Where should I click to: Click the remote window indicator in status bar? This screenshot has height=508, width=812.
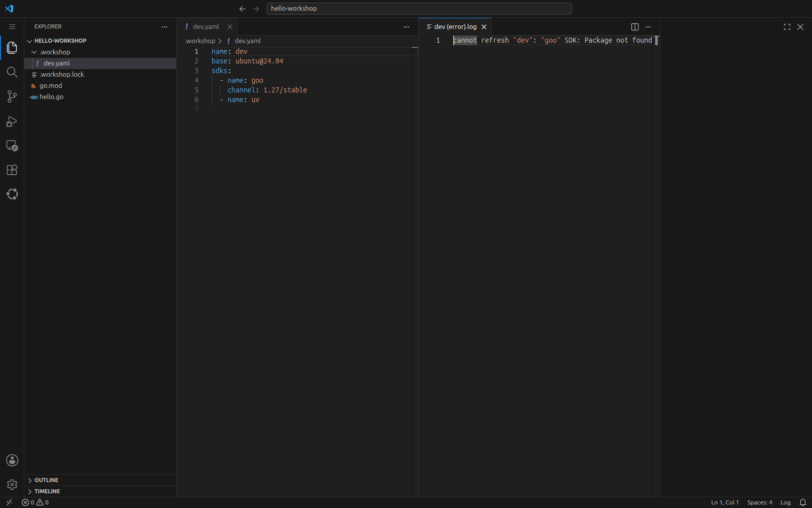pos(9,502)
